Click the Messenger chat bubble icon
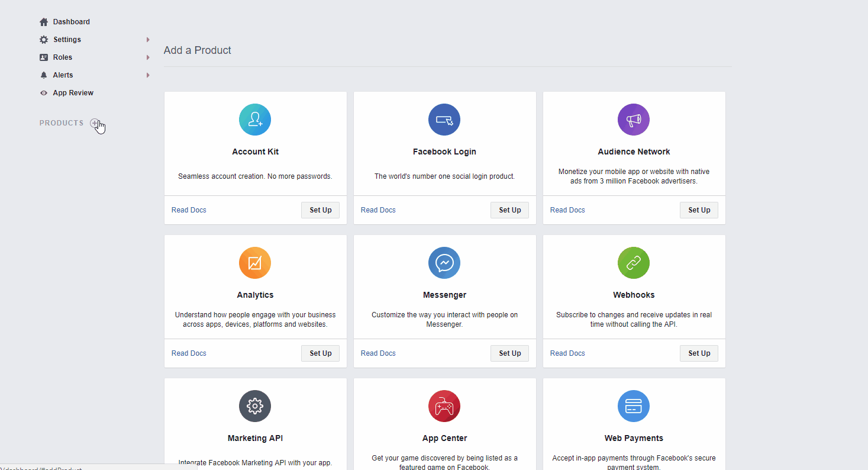 444,263
